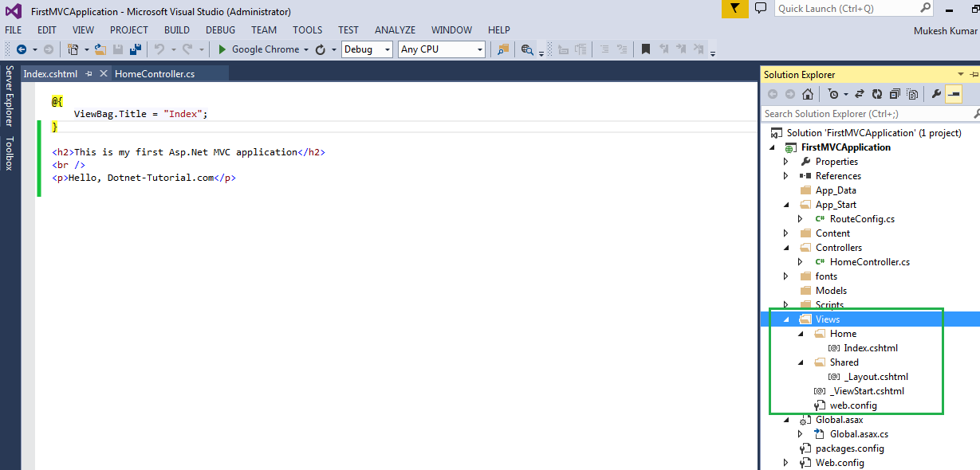Image resolution: width=980 pixels, height=470 pixels.
Task: Click the Navigate Backward toolbar arrow
Action: coord(21,49)
